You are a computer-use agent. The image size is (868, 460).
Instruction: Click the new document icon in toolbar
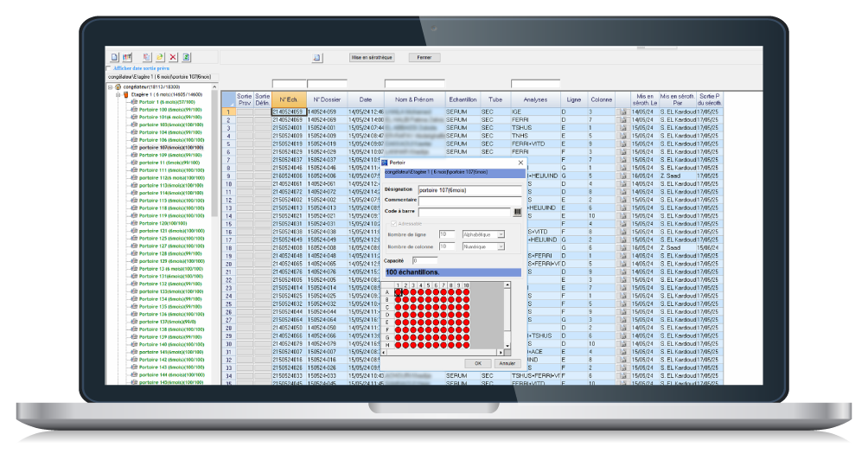(x=115, y=57)
